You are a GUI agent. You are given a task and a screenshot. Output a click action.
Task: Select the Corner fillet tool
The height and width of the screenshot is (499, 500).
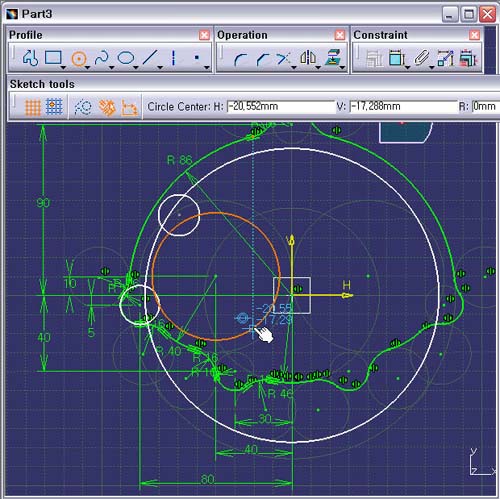240,59
